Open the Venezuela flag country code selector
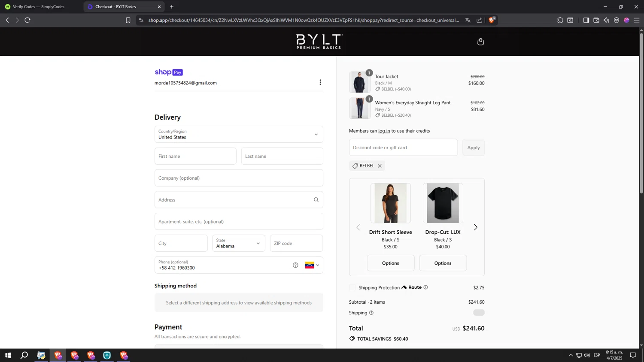This screenshot has width=644, height=362. click(x=312, y=265)
